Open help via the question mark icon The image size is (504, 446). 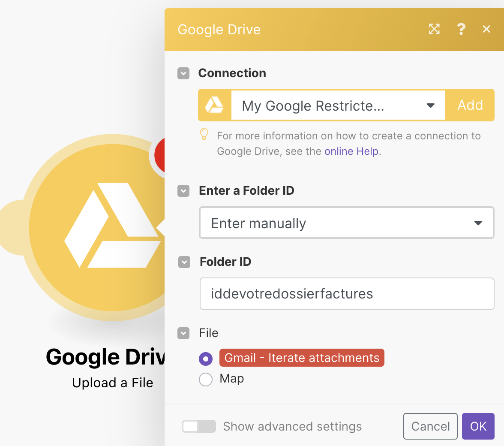pyautogui.click(x=461, y=29)
